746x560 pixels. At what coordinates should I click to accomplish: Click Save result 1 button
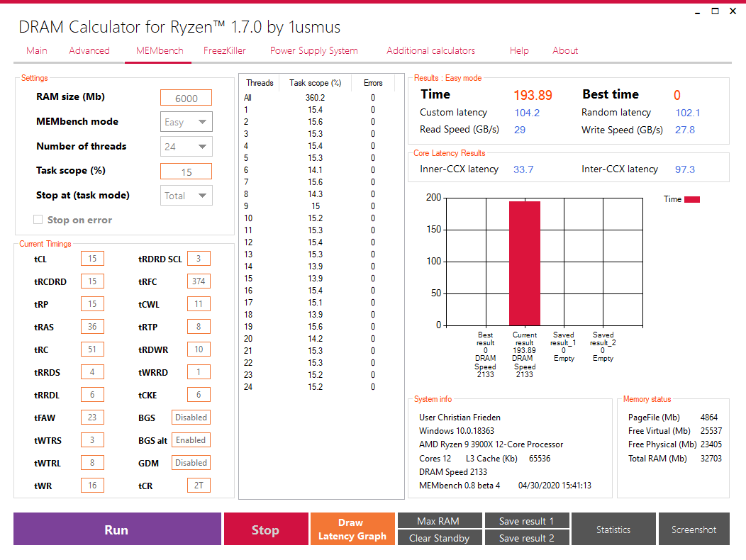527,520
